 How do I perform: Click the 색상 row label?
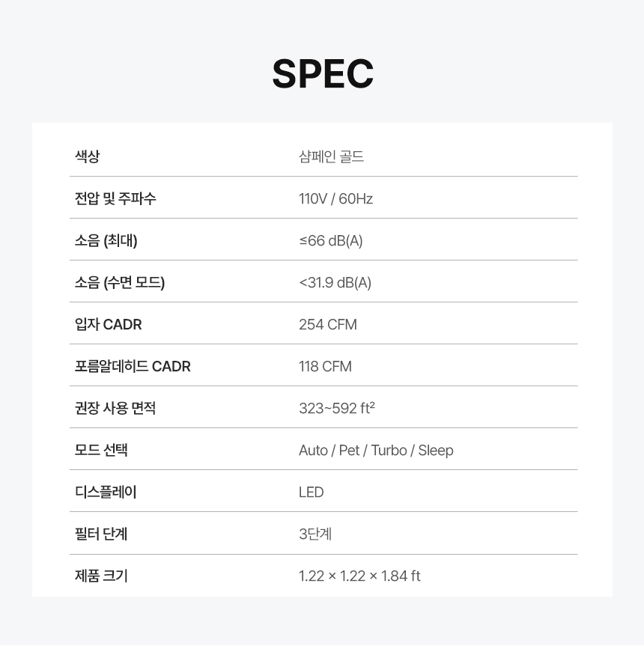coord(87,156)
